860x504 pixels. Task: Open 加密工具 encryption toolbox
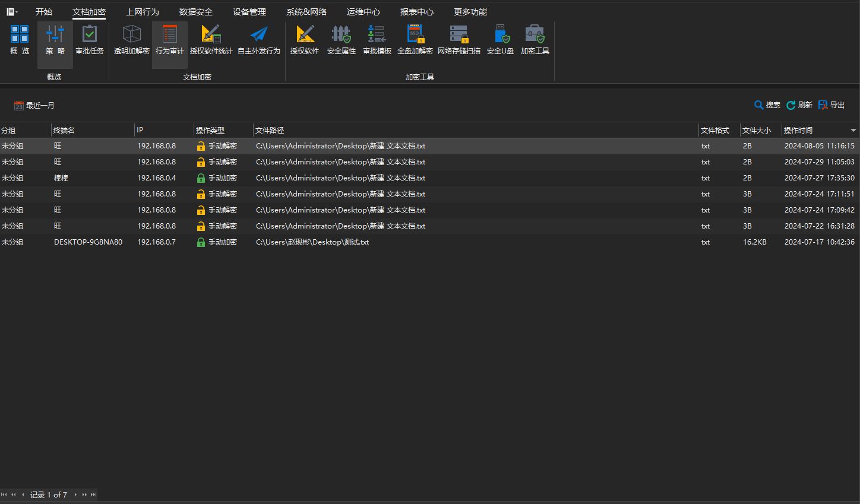[535, 40]
